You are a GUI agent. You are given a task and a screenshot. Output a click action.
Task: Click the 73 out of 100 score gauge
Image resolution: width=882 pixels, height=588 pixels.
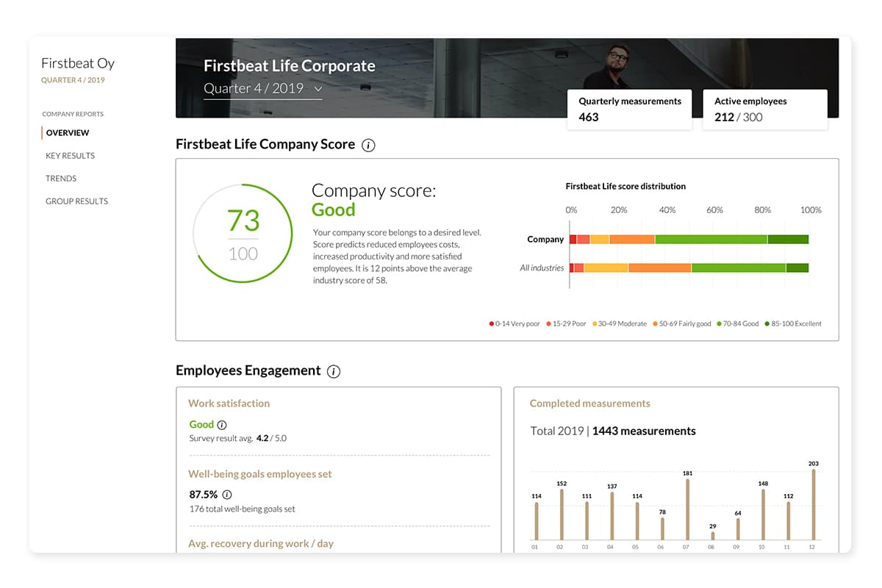pos(243,233)
